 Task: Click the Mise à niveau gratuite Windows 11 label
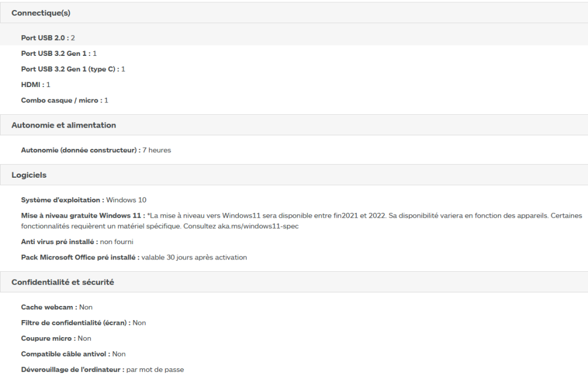point(83,216)
